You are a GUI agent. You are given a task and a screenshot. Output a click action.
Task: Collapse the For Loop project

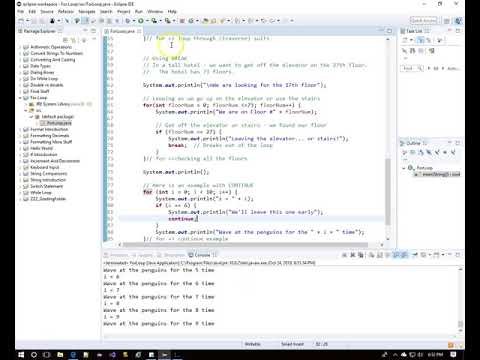click(x=20, y=98)
